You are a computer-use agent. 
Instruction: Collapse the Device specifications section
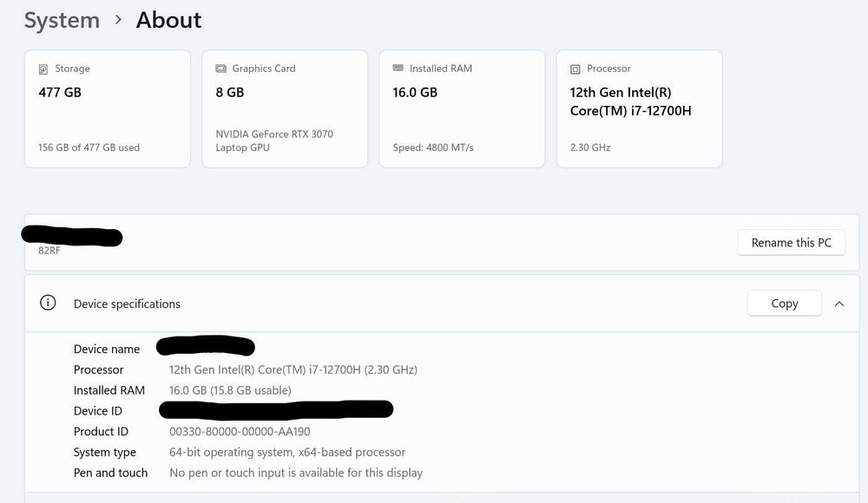pos(839,304)
